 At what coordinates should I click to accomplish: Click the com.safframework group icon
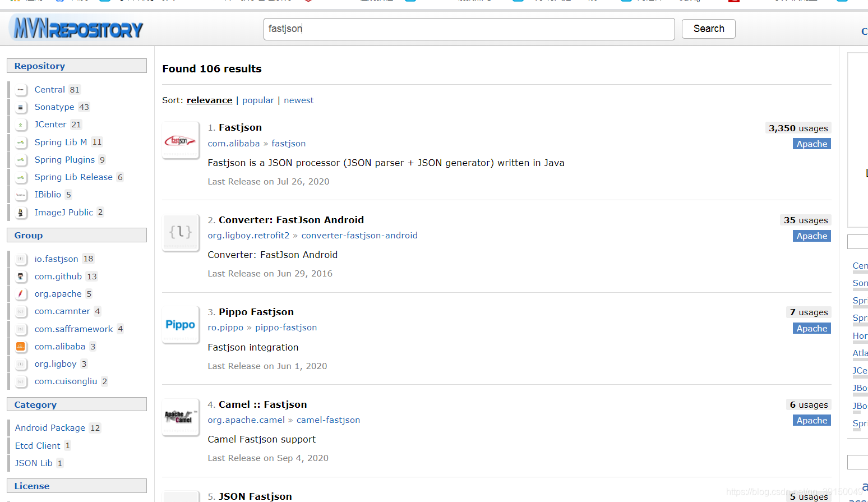pyautogui.click(x=21, y=329)
